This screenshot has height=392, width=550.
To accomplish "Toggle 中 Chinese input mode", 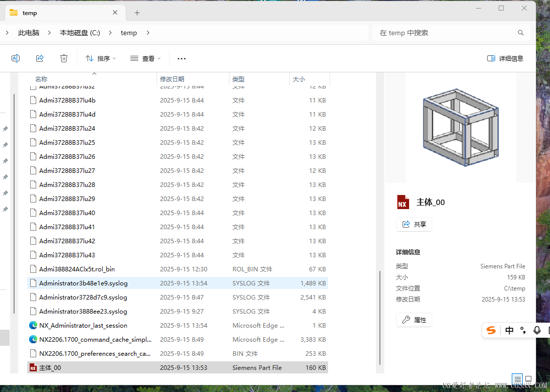I will tap(509, 330).
